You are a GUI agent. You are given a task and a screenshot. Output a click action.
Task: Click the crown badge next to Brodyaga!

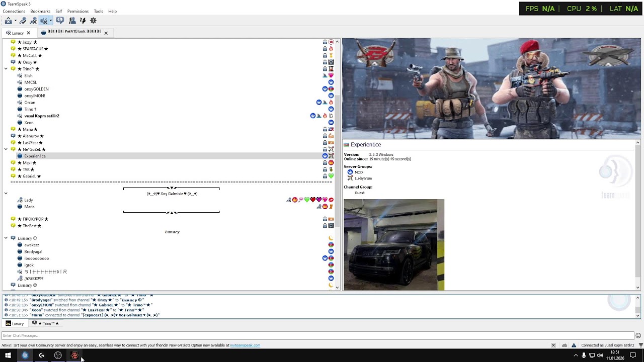331,251
